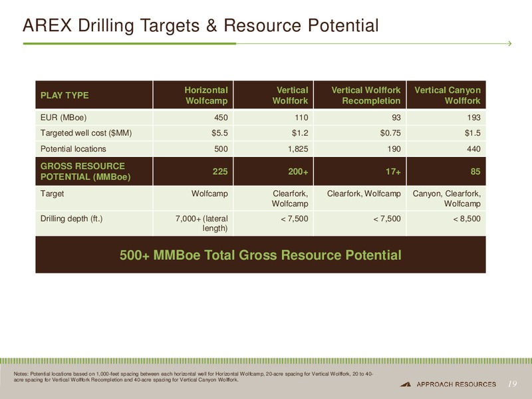Click the EUR value 193
Image resolution: width=532 pixels, height=399 pixels.
[x=473, y=118]
